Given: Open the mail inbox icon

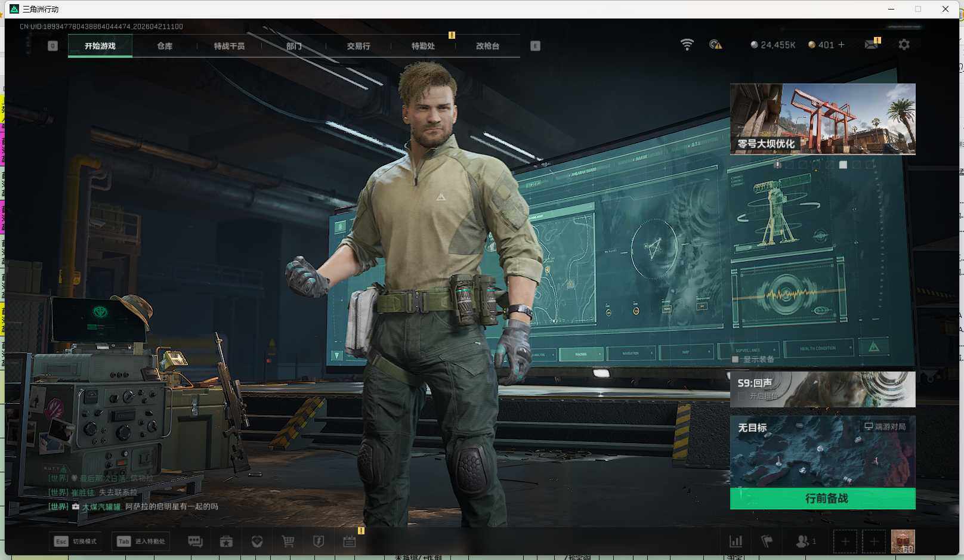Looking at the screenshot, I should pyautogui.click(x=871, y=45).
